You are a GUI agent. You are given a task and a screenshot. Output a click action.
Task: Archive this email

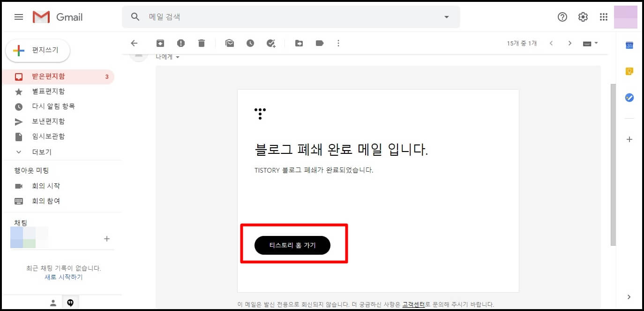pyautogui.click(x=160, y=43)
